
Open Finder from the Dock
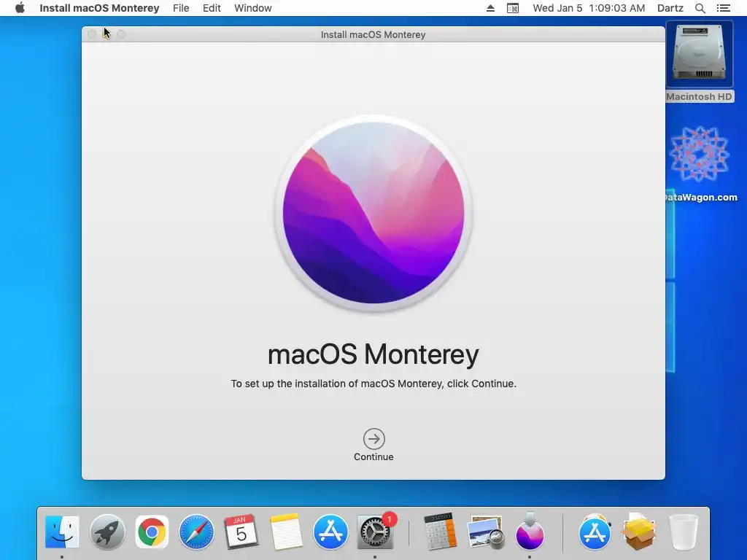pos(62,532)
